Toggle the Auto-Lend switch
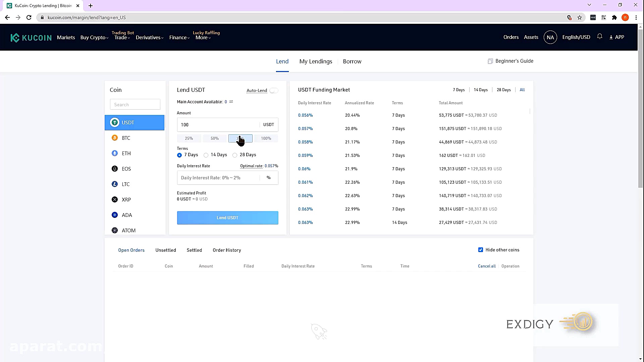Image resolution: width=644 pixels, height=362 pixels. tap(274, 90)
